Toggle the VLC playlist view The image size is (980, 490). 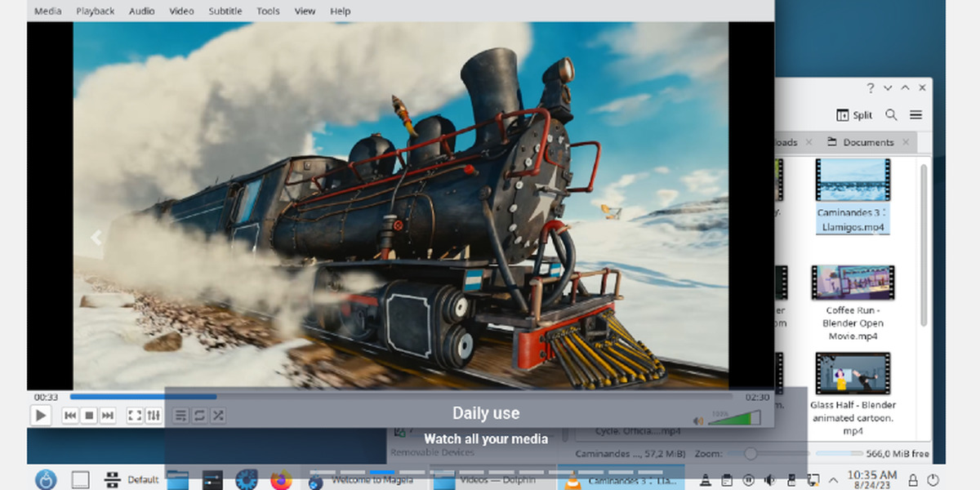point(181,416)
